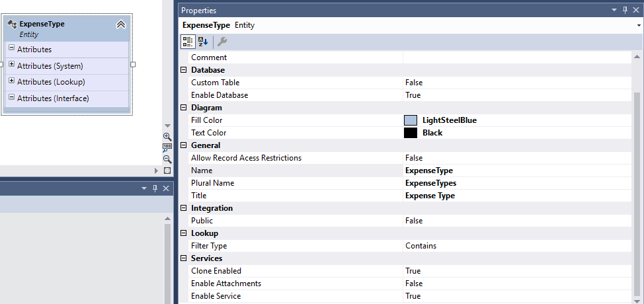Click the empty Comment value field

[517, 57]
